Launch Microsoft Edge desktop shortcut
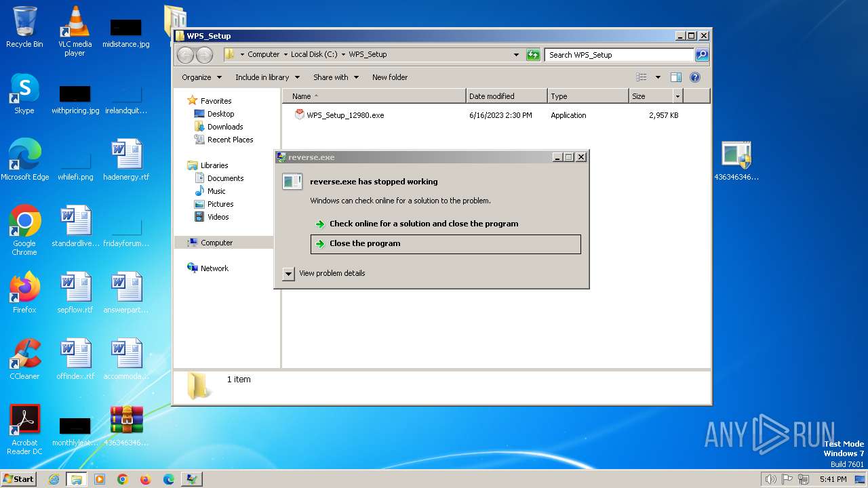The width and height of the screenshot is (868, 488). point(25,159)
